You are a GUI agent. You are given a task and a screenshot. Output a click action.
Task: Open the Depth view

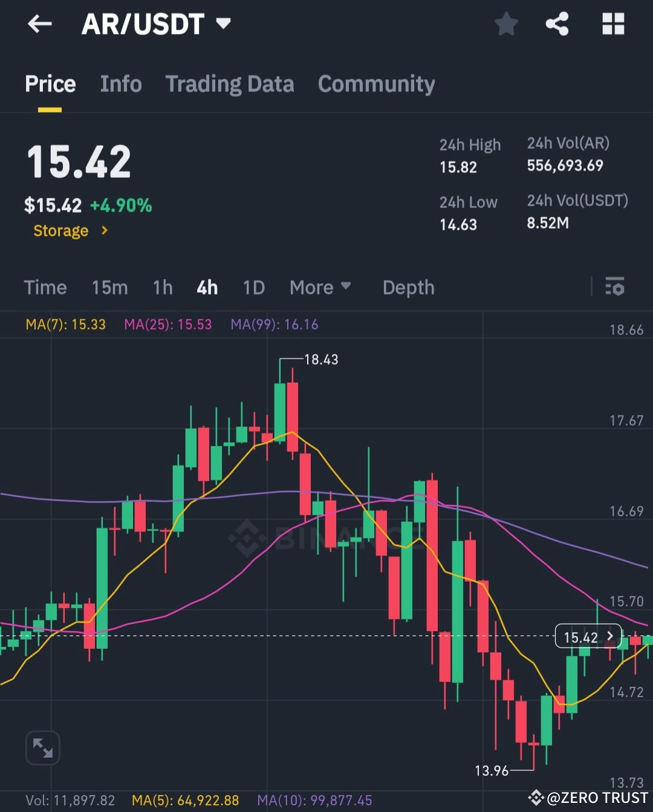408,287
